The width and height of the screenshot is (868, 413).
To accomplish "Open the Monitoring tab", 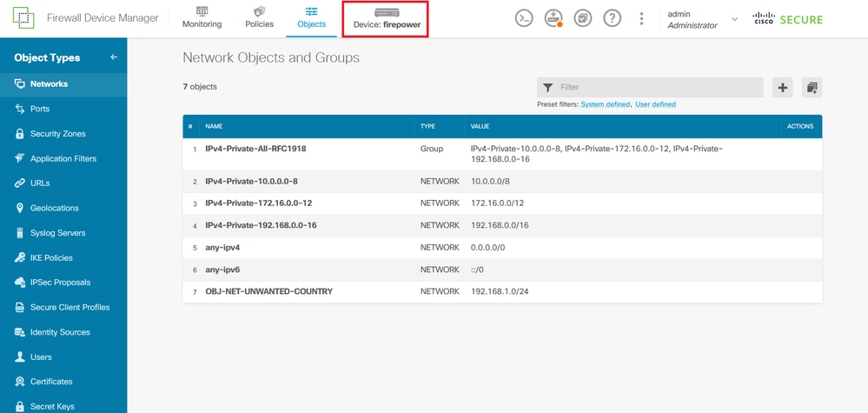I will point(202,18).
